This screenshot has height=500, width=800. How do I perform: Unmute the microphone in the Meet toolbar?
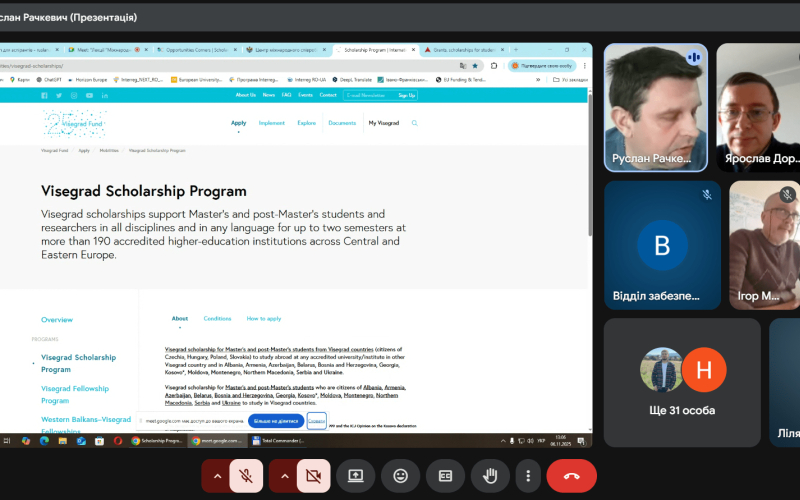tap(246, 476)
